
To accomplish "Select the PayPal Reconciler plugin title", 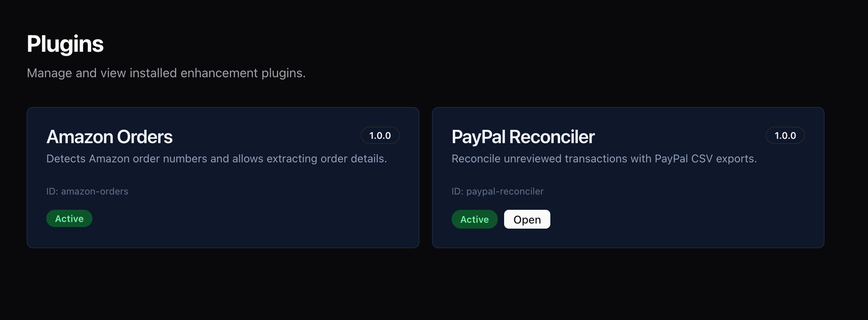I will pyautogui.click(x=523, y=137).
